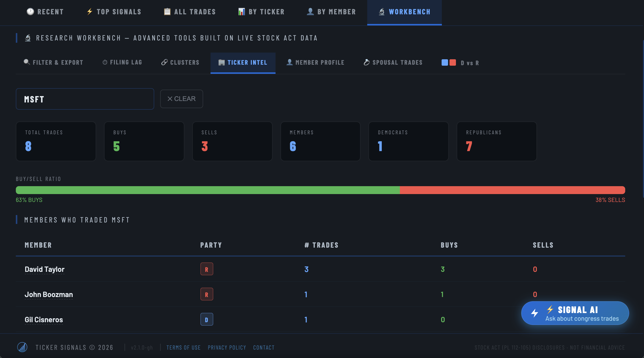644x358 pixels.
Task: Click the Clear button to reset ticker
Action: click(x=181, y=99)
